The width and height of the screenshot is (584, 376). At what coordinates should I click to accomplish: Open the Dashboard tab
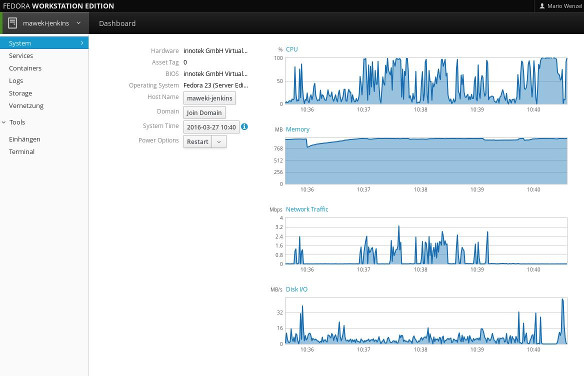[117, 23]
